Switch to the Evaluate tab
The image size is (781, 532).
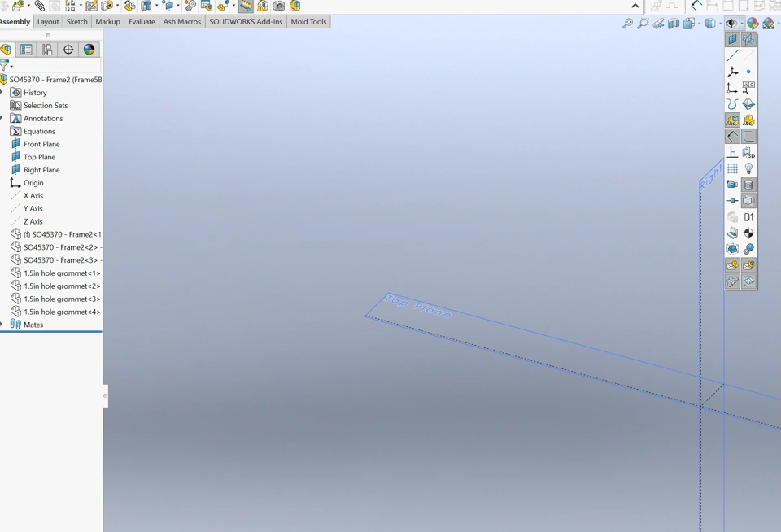[x=142, y=21]
